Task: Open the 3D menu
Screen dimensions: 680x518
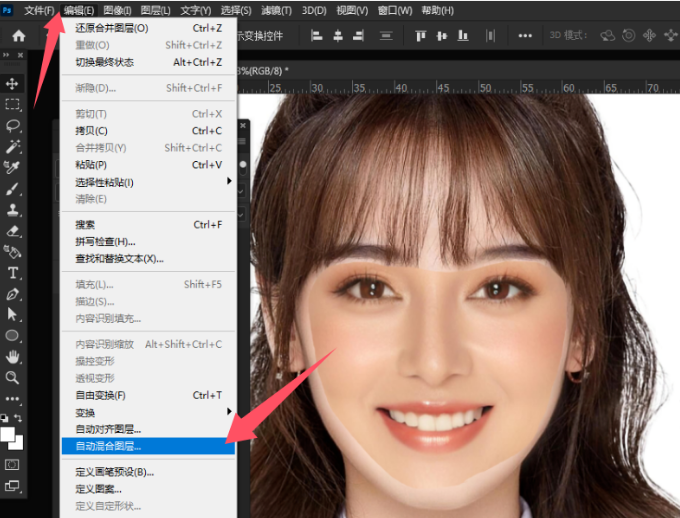Action: pyautogui.click(x=314, y=10)
